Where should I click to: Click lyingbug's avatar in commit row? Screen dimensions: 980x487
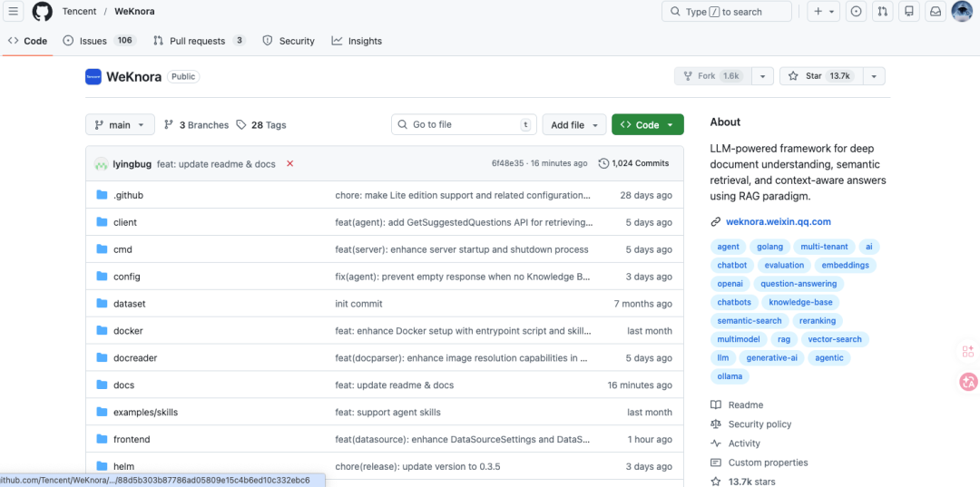tap(102, 164)
